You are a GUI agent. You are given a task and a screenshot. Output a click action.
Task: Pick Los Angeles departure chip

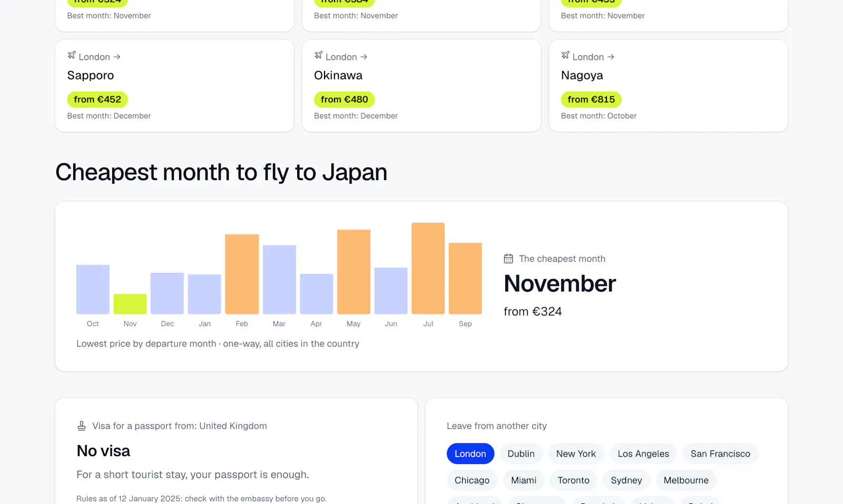pos(643,453)
